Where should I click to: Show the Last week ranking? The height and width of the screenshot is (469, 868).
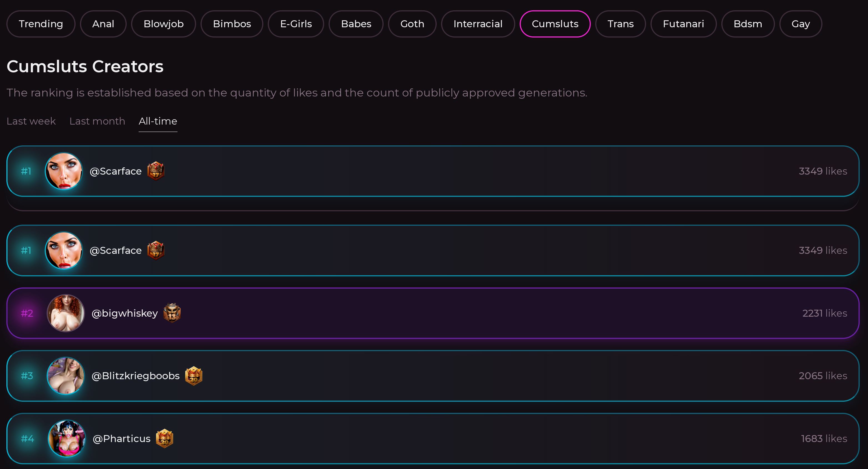[x=31, y=121]
